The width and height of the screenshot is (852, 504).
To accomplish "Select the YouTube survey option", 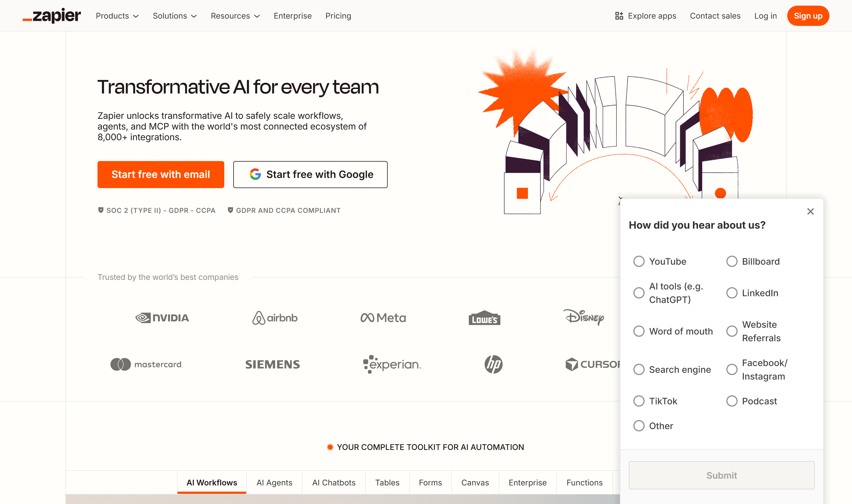I will [x=639, y=261].
